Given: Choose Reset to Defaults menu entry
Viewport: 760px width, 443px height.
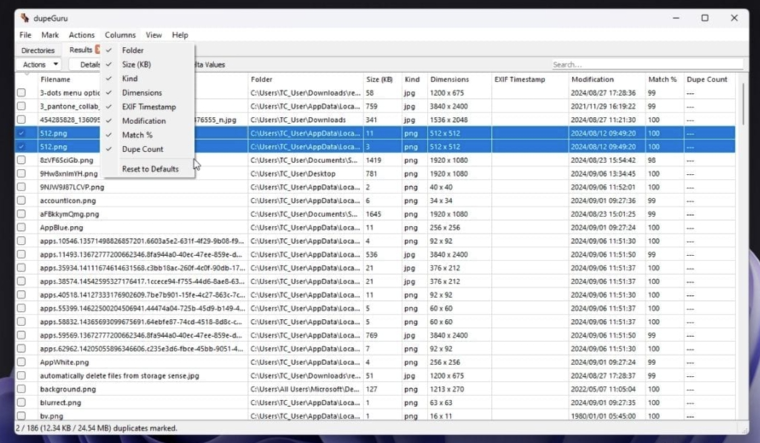Looking at the screenshot, I should 150,169.
